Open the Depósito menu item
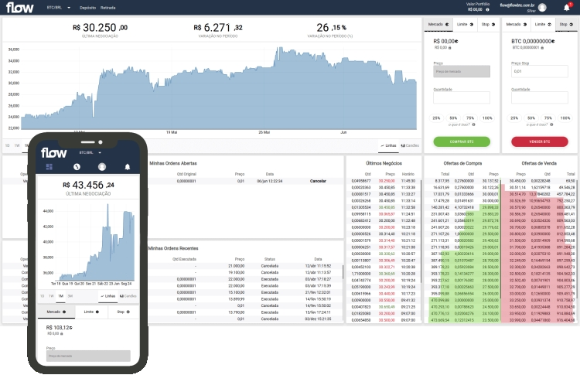The image size is (580, 392). tap(87, 8)
